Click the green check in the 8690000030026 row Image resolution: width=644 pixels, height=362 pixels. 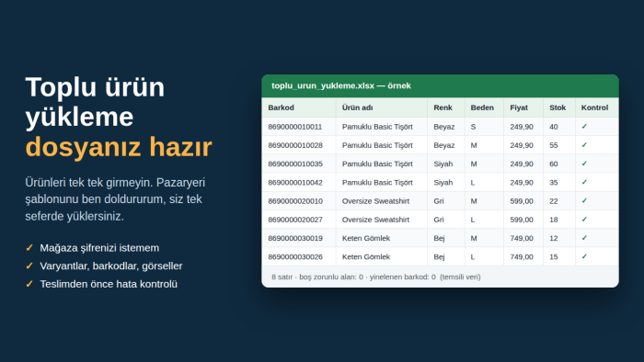tap(584, 256)
